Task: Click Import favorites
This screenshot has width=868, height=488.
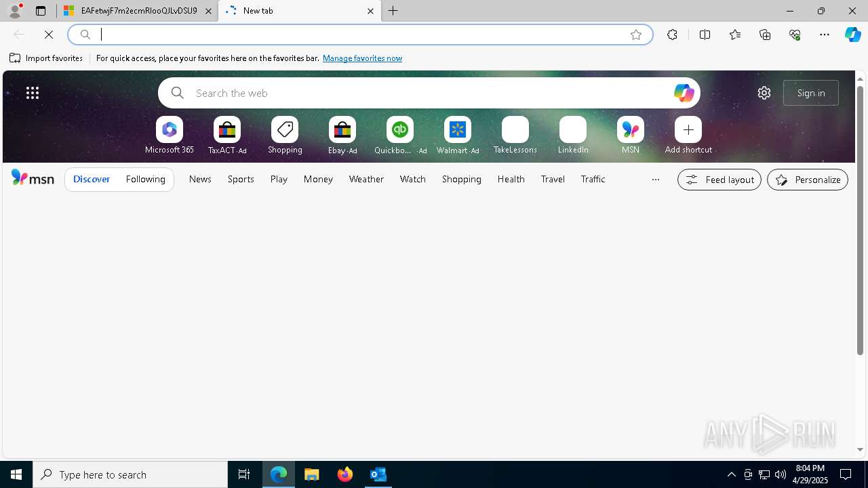Action: [46, 58]
